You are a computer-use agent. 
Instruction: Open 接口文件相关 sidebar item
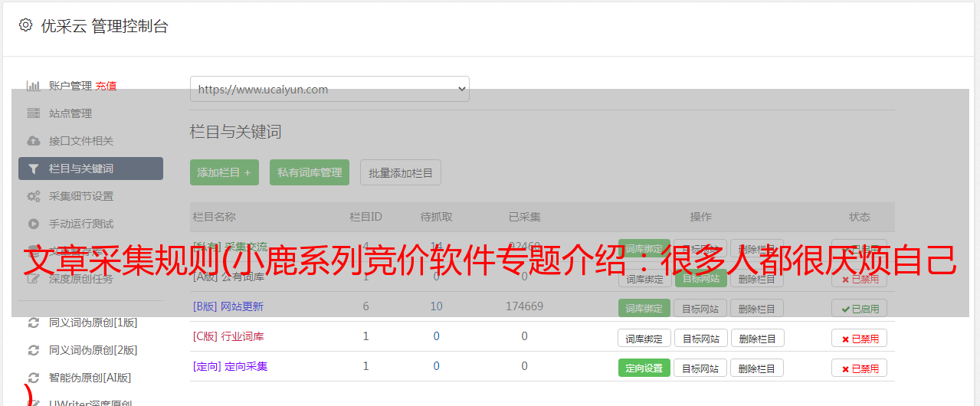pos(81,141)
